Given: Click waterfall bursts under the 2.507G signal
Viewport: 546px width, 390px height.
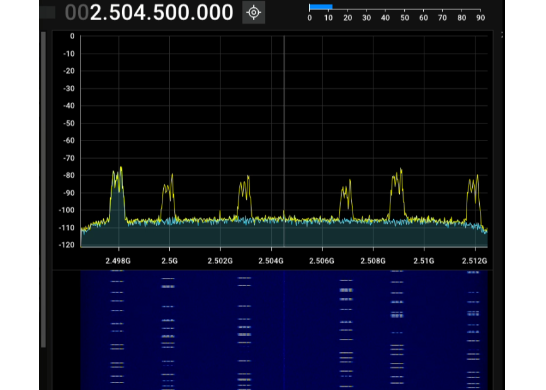Looking at the screenshot, I should point(346,329).
